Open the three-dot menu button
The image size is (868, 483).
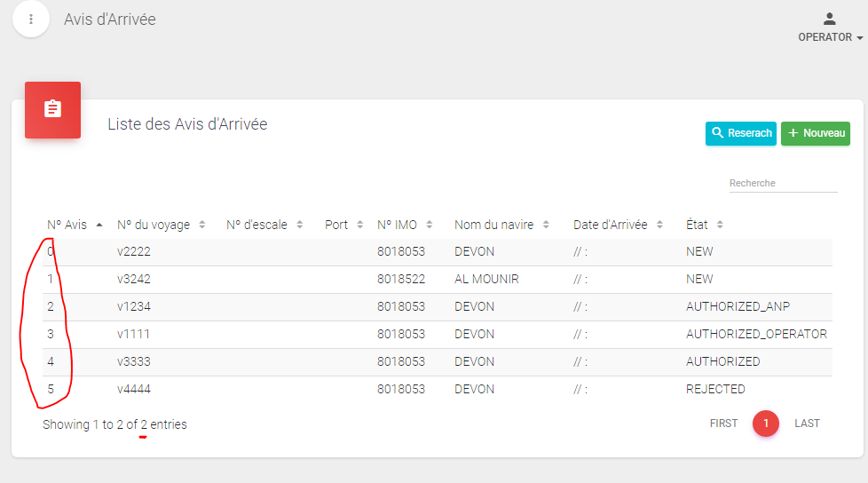coord(31,20)
